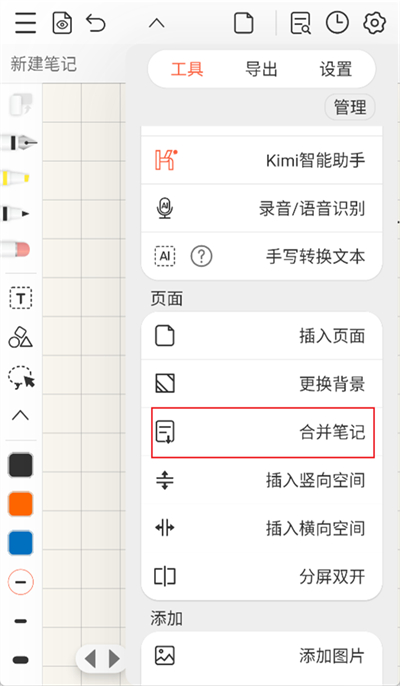Open the hamburger menu icon
This screenshot has width=400, height=686.
25,23
